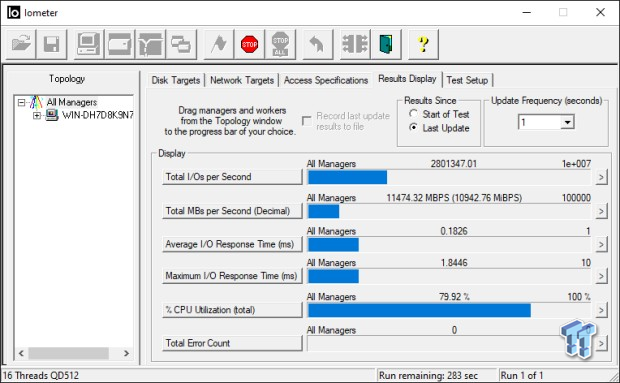Click the Total Error Count button
620x383 pixels.
coord(232,343)
